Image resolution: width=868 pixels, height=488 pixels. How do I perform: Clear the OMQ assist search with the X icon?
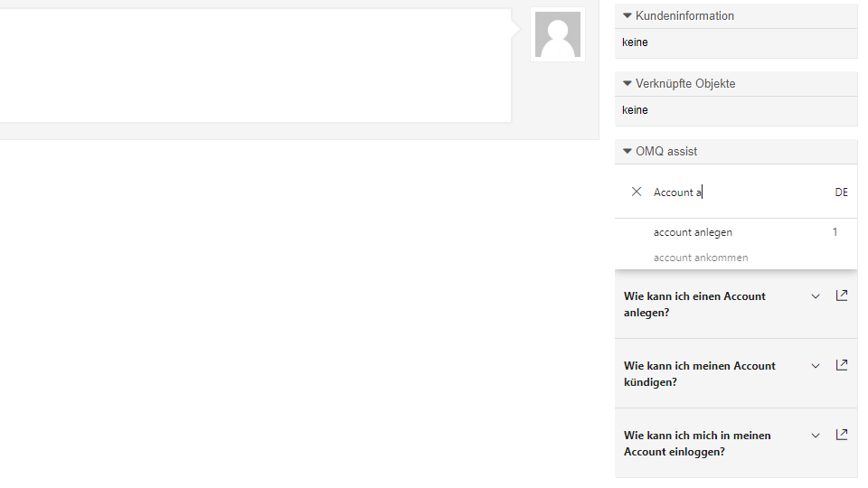[x=636, y=192]
